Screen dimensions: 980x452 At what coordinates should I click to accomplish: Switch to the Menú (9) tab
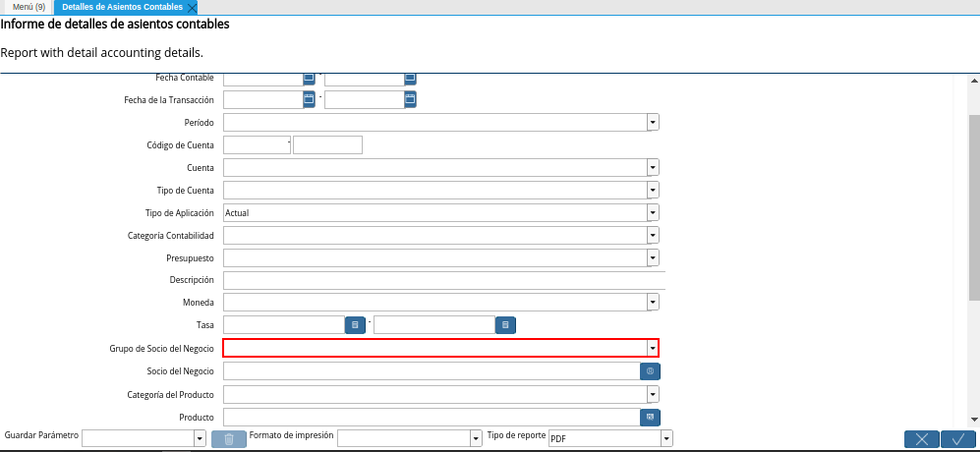29,7
